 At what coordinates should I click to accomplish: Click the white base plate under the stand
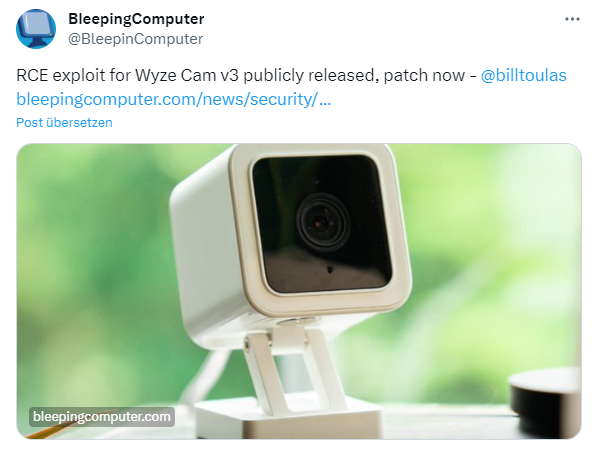pyautogui.click(x=289, y=419)
